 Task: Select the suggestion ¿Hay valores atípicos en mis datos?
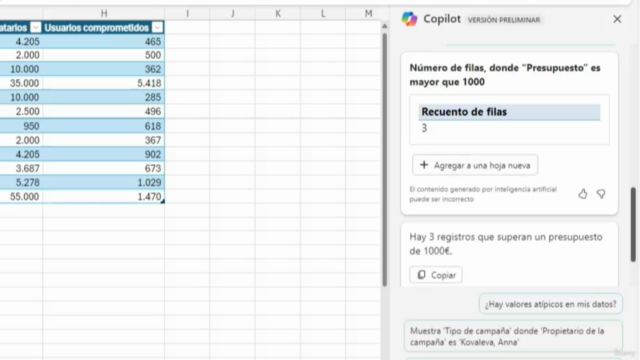(x=551, y=304)
